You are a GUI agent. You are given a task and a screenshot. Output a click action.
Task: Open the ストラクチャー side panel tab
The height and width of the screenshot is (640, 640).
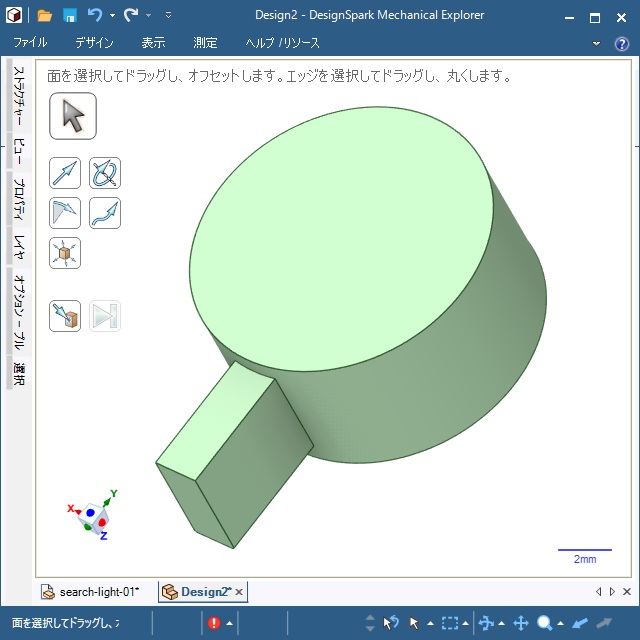18,97
